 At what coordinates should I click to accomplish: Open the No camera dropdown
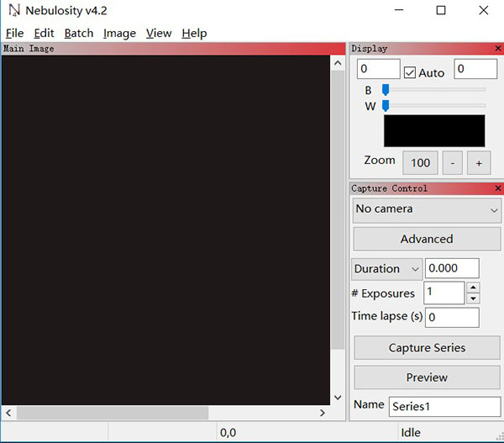(x=427, y=209)
